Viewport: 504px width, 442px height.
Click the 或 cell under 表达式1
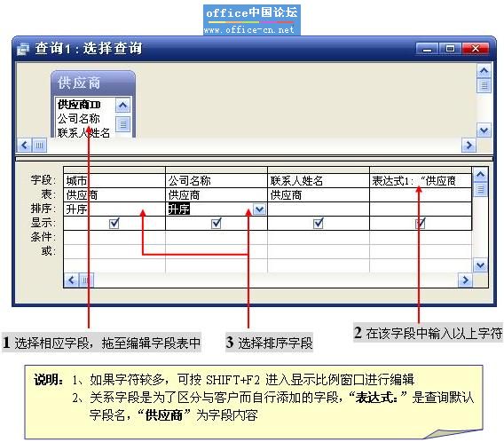point(421,251)
